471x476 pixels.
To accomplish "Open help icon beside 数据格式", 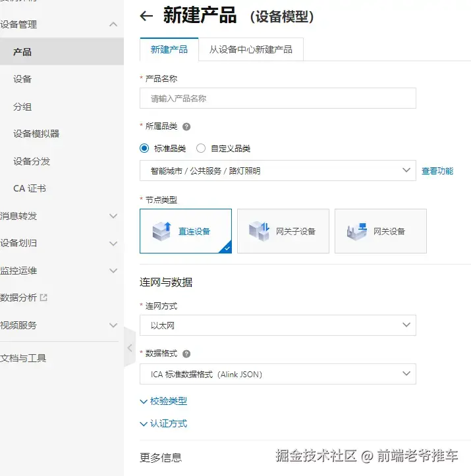I will [186, 354].
